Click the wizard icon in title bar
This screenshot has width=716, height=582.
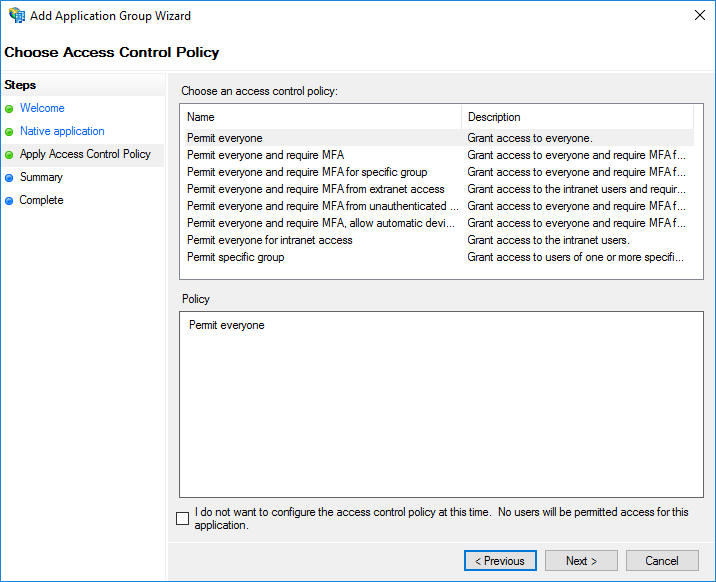pyautogui.click(x=17, y=16)
